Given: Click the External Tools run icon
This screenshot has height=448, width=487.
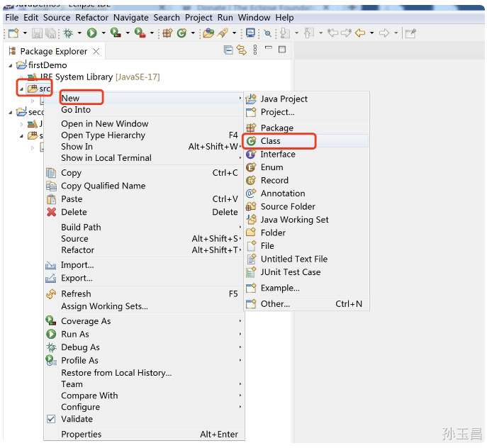Looking at the screenshot, I should [x=140, y=33].
